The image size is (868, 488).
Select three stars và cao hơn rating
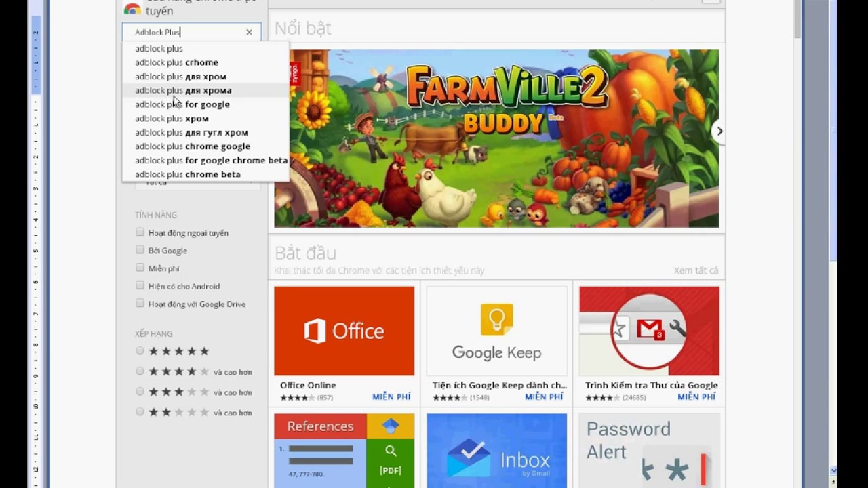pos(140,392)
